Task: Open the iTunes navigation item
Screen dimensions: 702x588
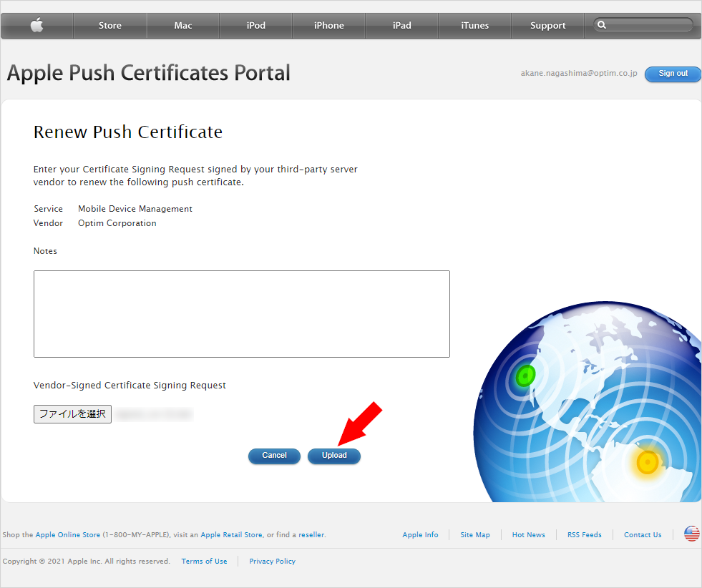Action: (474, 26)
